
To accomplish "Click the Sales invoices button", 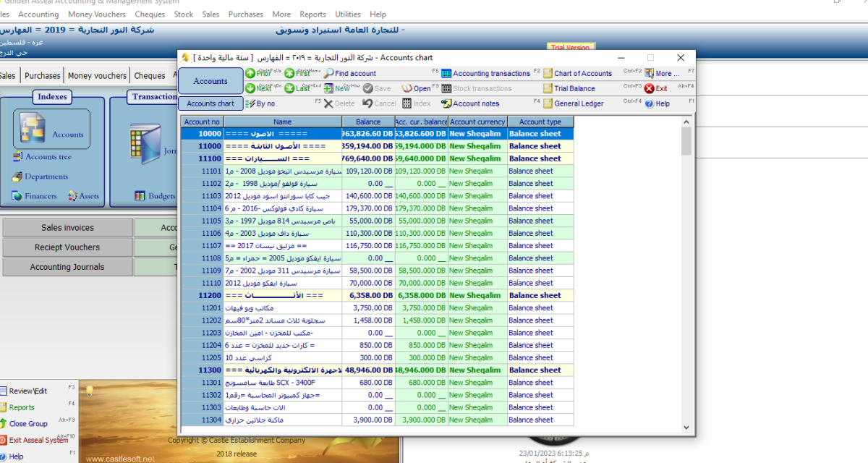I will 67,228.
